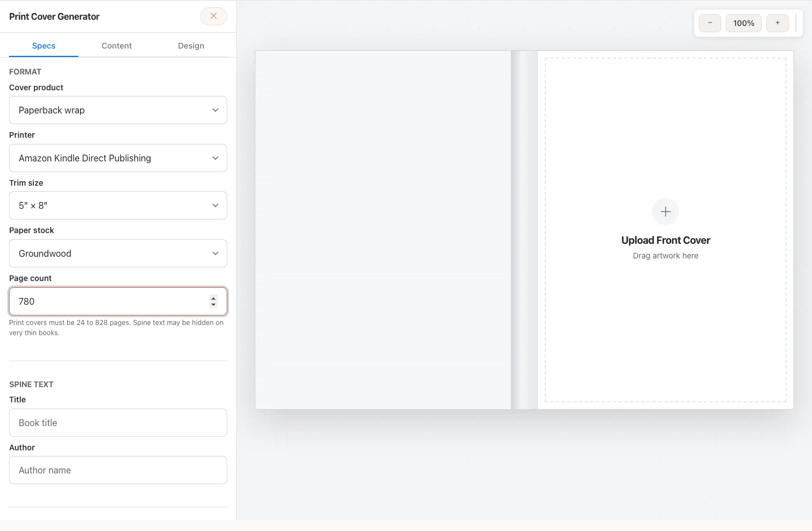Open the Content tab

pos(117,46)
